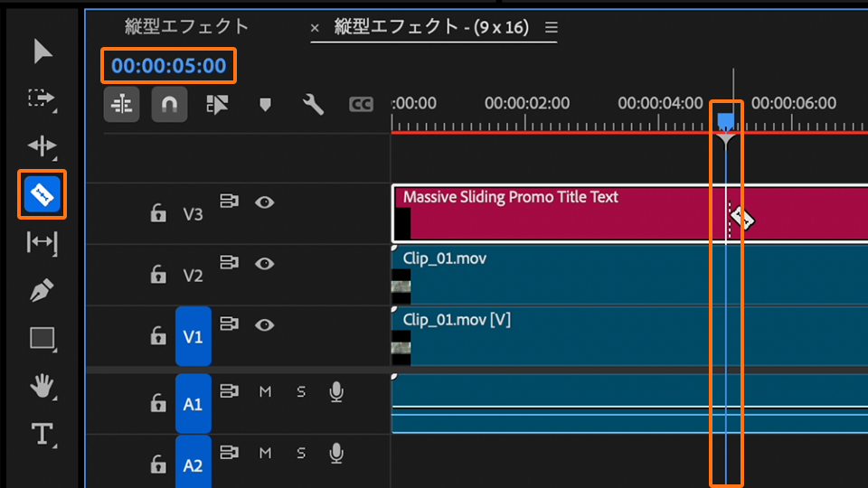
Task: Switch to the 縦型エフェクト sequence tab
Action: [x=186, y=26]
